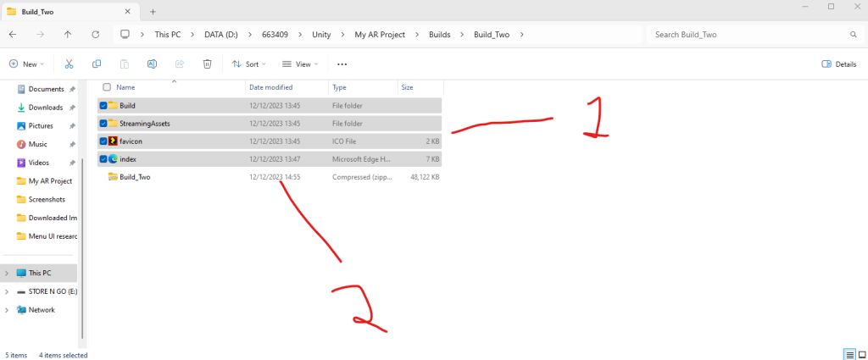Open the See more ellipsis menu
Viewport: 868px width, 360px height.
(x=342, y=64)
